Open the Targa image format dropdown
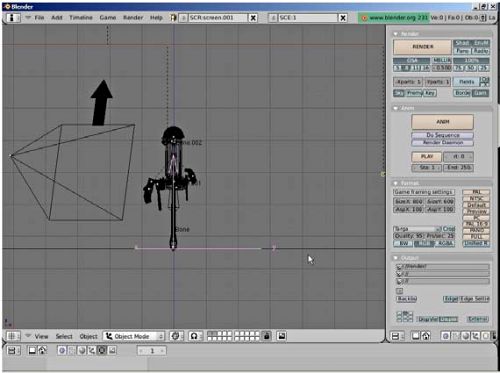This screenshot has width=500, height=373. click(x=417, y=229)
